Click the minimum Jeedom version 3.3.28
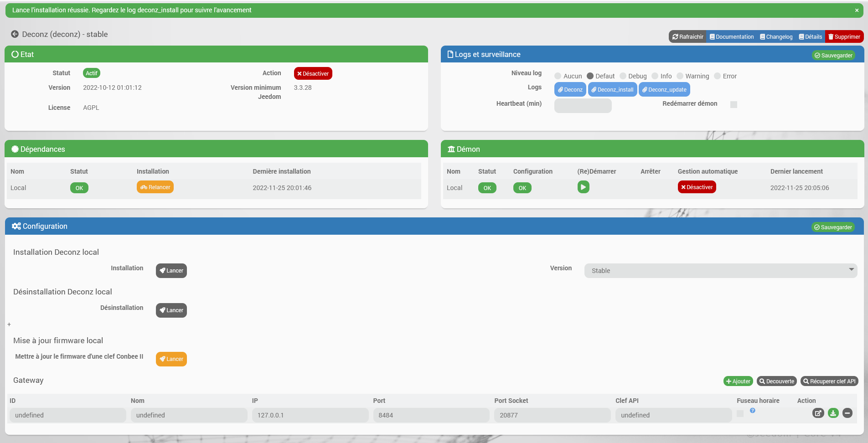This screenshot has height=443, width=868. (303, 88)
